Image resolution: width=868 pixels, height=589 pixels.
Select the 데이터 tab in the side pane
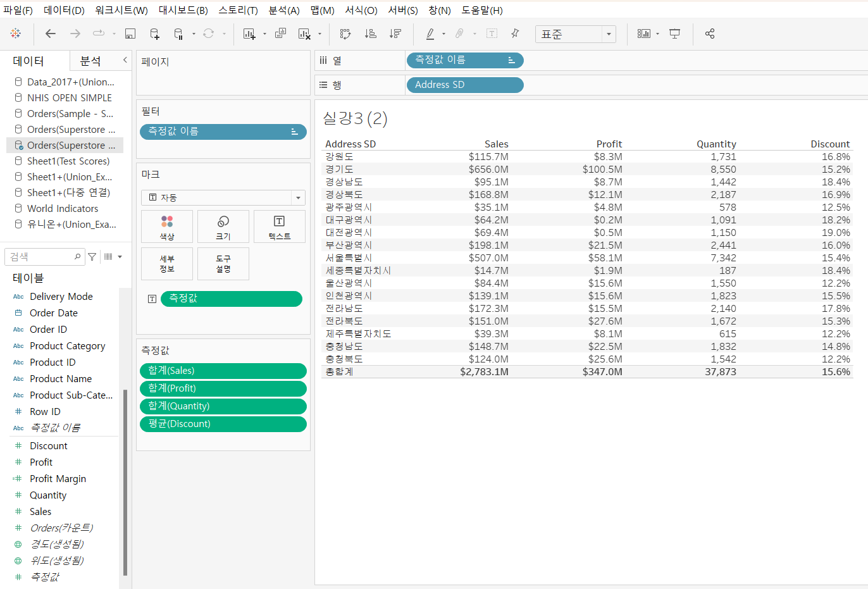coord(28,61)
